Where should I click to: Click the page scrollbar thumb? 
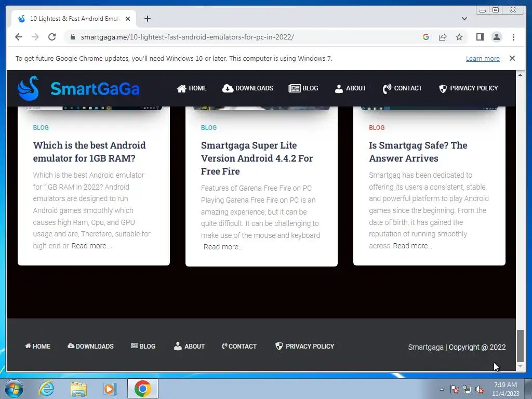click(520, 346)
